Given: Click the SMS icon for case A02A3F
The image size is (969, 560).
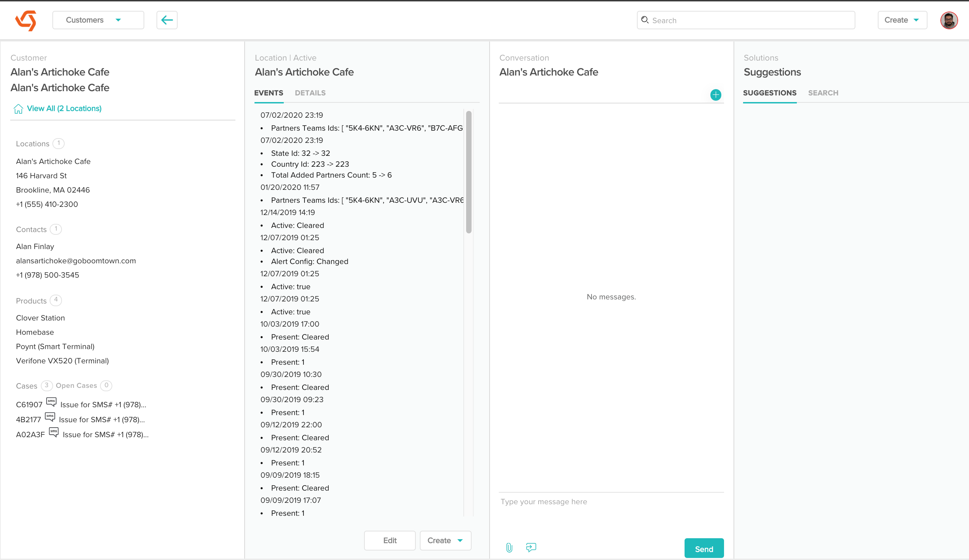Looking at the screenshot, I should tap(53, 432).
